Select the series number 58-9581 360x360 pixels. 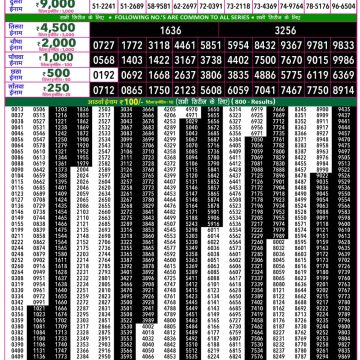click(x=159, y=6)
